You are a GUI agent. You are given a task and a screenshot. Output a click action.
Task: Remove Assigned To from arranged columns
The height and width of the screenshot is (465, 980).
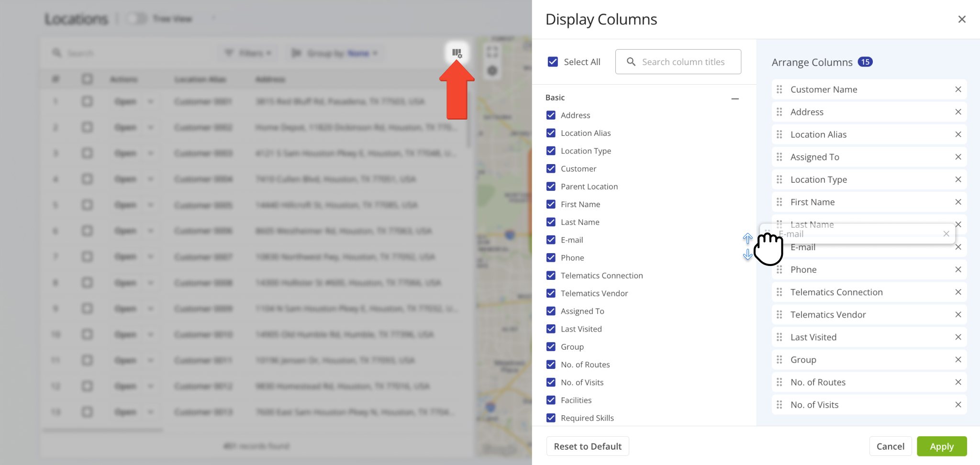[x=958, y=157]
